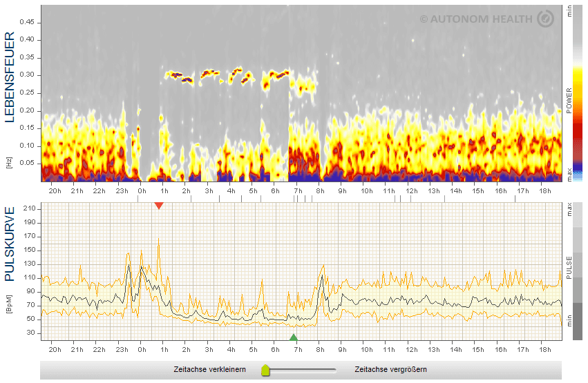Click the red downward triangle sleep marker
588x383 pixels.
pyautogui.click(x=159, y=206)
